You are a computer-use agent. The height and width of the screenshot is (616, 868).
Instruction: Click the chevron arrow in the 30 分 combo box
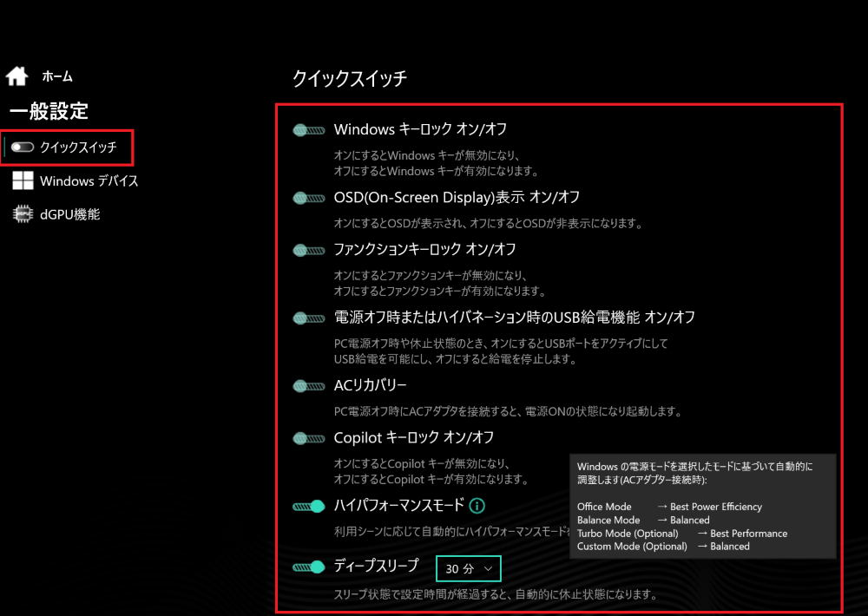pyautogui.click(x=489, y=569)
